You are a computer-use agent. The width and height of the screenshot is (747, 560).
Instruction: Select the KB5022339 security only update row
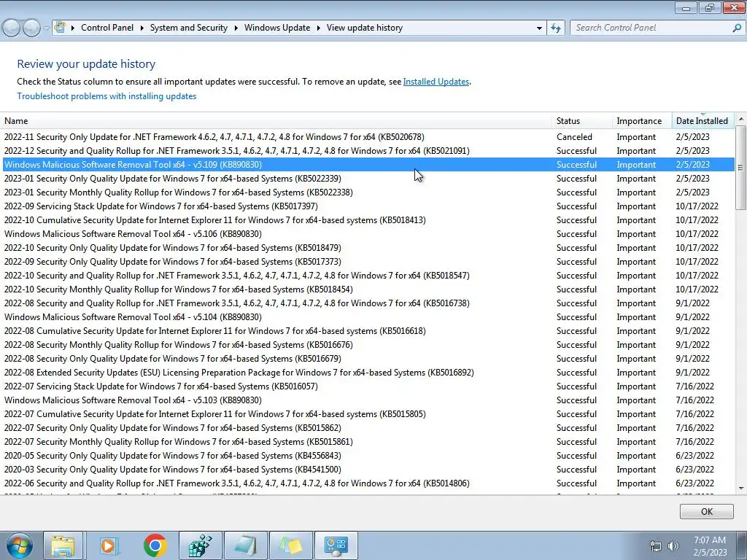(x=368, y=179)
